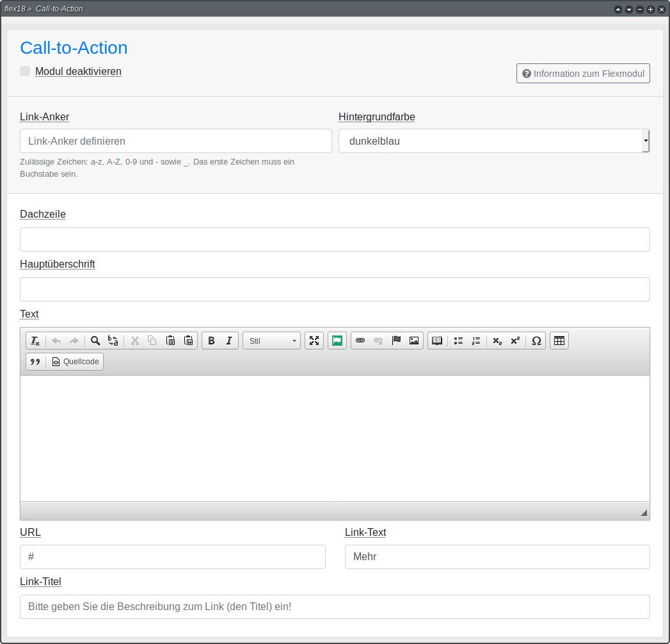
Task: Insert a bulleted list
Action: [x=458, y=341]
